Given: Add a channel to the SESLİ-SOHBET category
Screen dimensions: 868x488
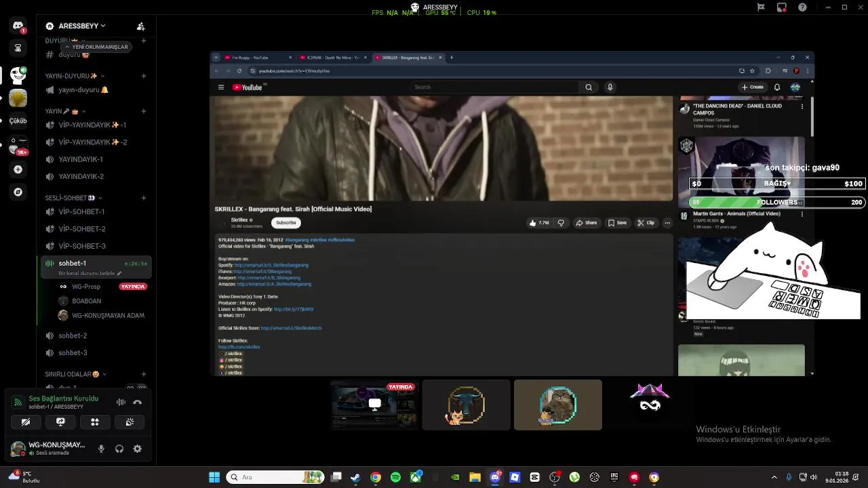Looking at the screenshot, I should 143,198.
